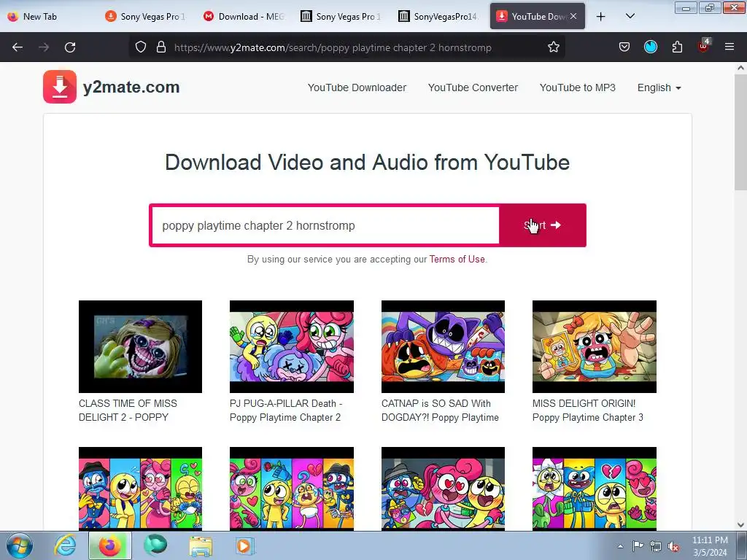Screen dimensions: 747x560
Task: Click the network tray icon
Action: pos(656,546)
